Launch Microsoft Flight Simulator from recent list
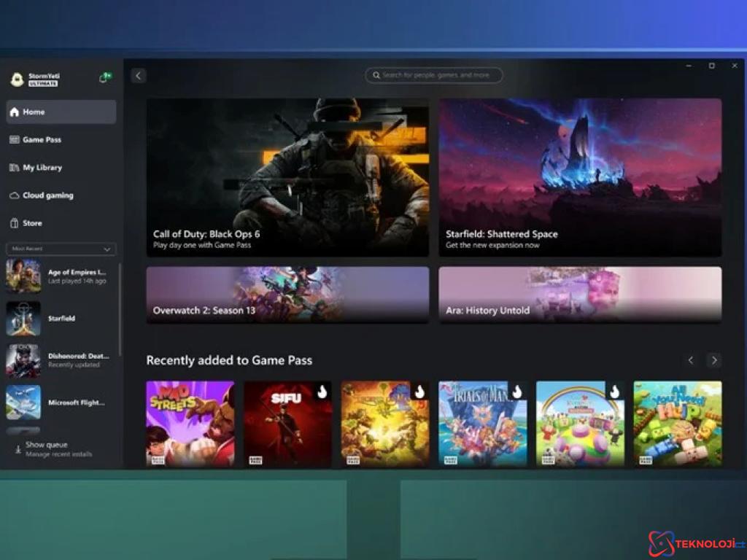 coord(58,402)
